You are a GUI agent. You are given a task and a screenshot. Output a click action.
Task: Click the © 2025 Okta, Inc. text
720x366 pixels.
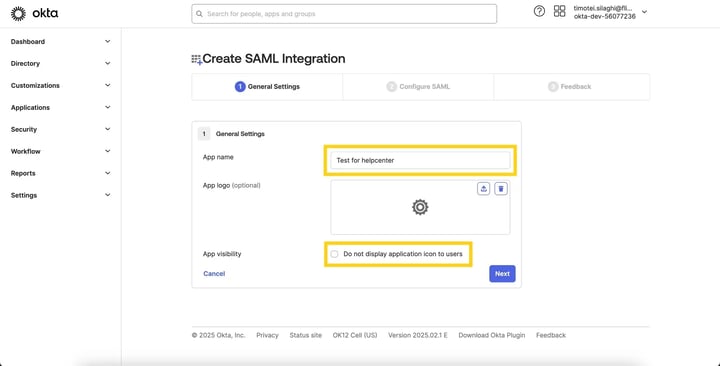pos(219,335)
